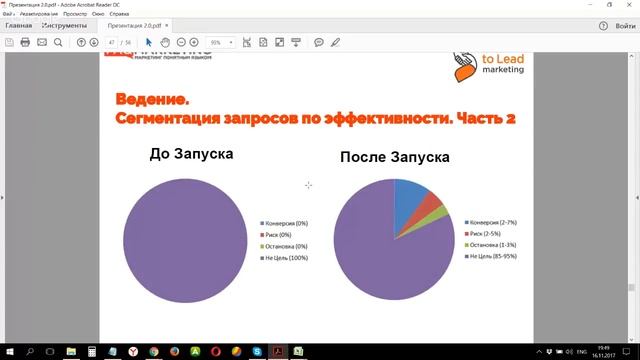The image size is (640, 360).
Task: Switch to the Главная tab
Action: 18,25
